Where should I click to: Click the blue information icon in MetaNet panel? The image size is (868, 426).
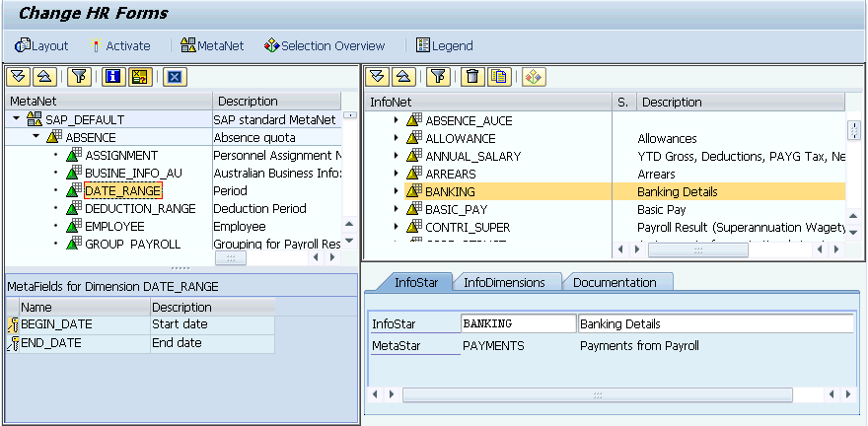coord(112,77)
